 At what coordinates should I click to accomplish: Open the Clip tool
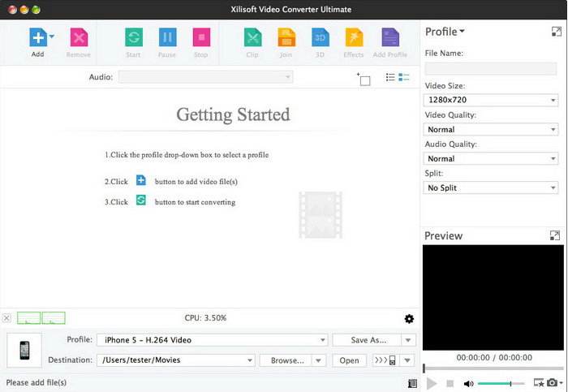(252, 37)
